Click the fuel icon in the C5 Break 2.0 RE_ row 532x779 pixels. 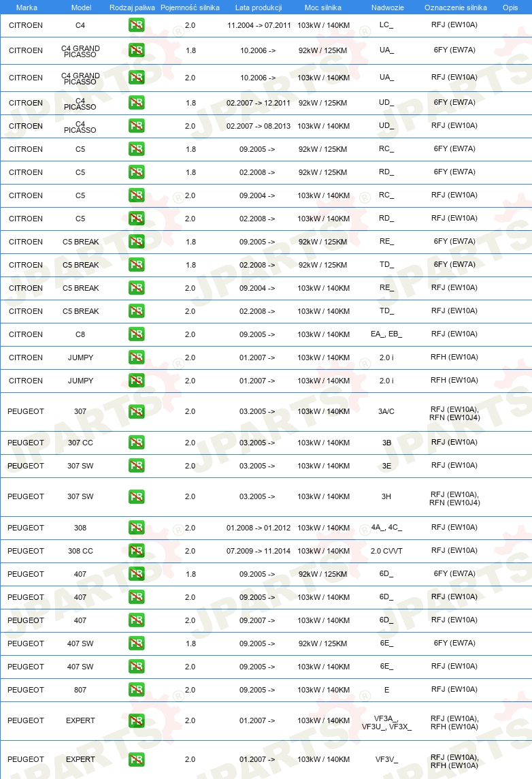137,287
